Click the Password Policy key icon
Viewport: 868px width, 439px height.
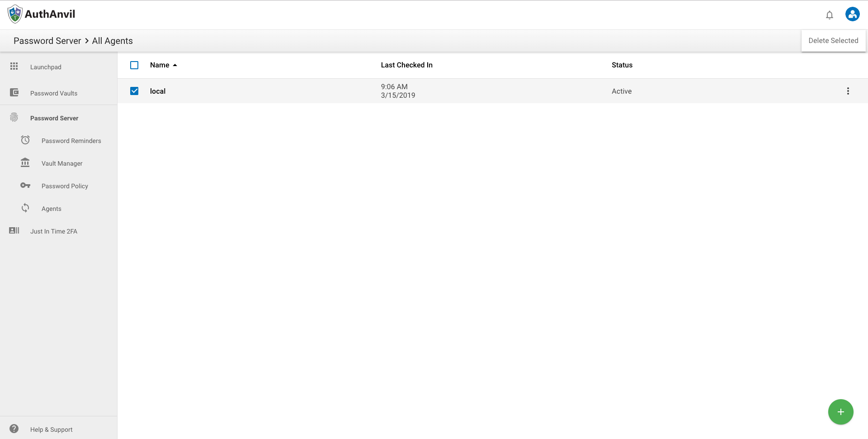click(25, 186)
